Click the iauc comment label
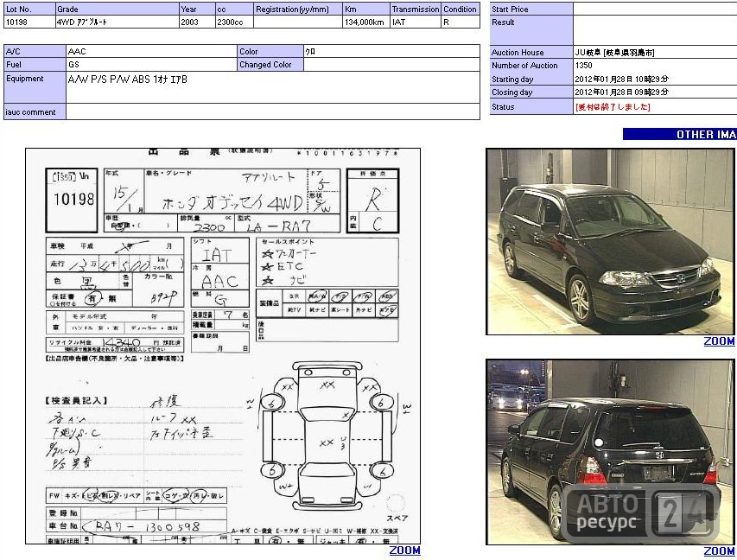The height and width of the screenshot is (560, 737). pos(30,111)
